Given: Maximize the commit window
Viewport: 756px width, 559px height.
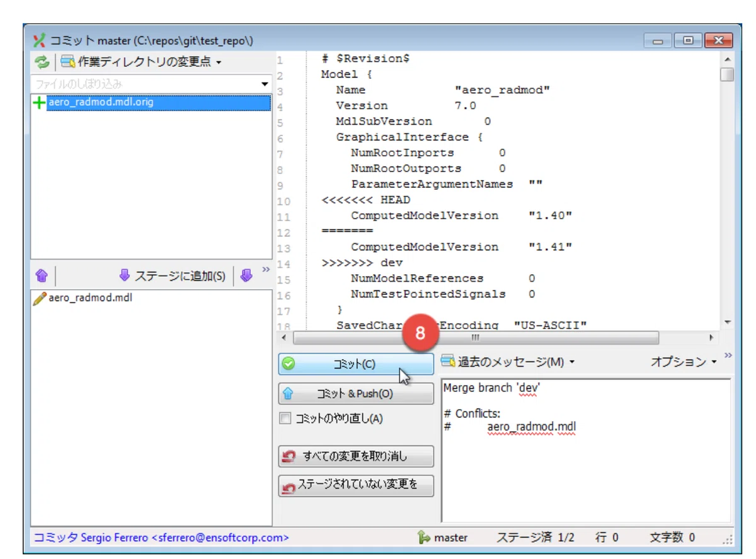Looking at the screenshot, I should coord(689,41).
